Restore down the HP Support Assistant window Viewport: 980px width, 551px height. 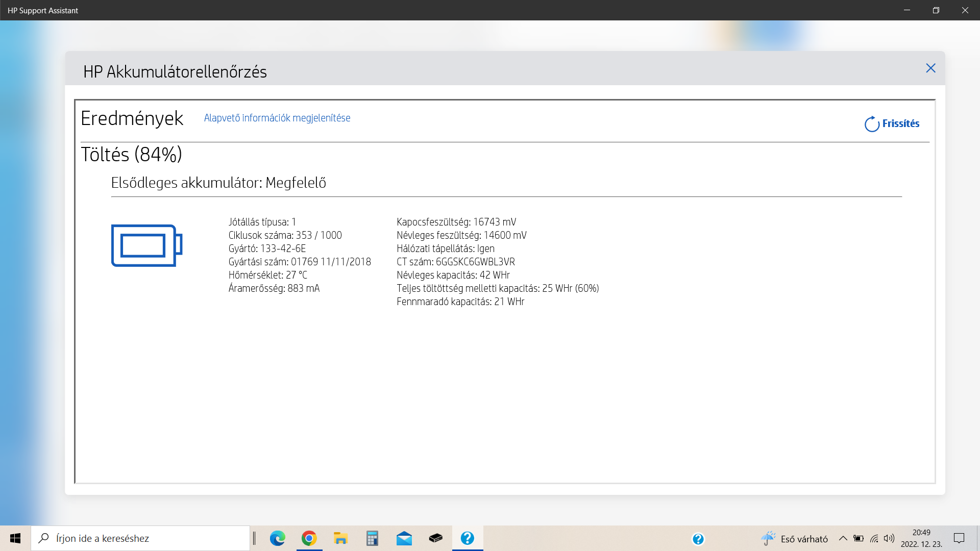pyautogui.click(x=936, y=10)
